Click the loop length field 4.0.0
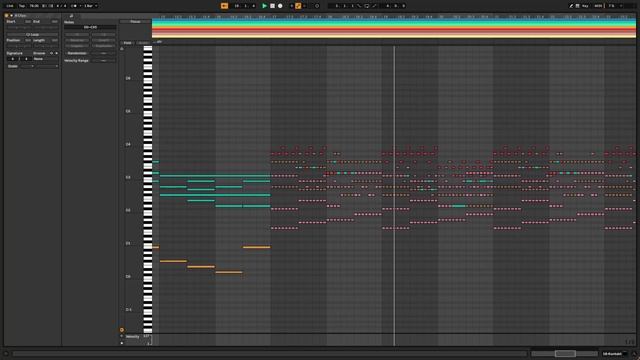Viewport: 640px width, 360px height. click(x=395, y=6)
